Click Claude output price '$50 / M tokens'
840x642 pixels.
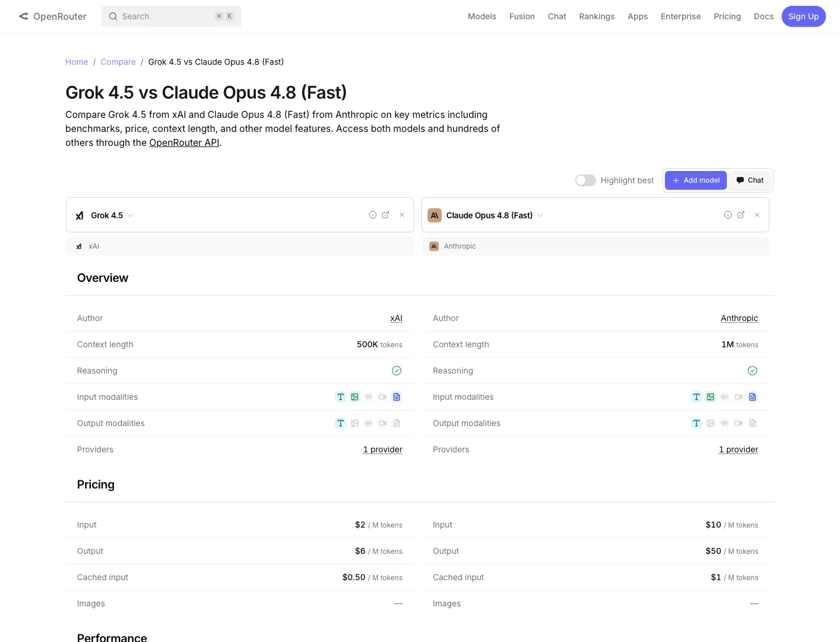(732, 551)
